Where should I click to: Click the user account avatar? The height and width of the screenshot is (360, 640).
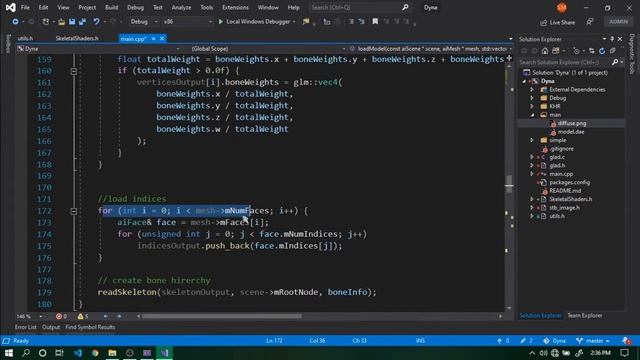click(x=562, y=7)
